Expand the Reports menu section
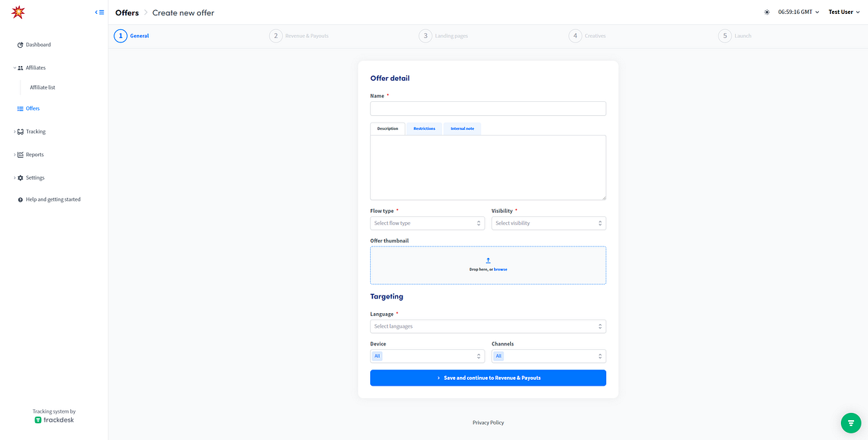 (x=15, y=155)
